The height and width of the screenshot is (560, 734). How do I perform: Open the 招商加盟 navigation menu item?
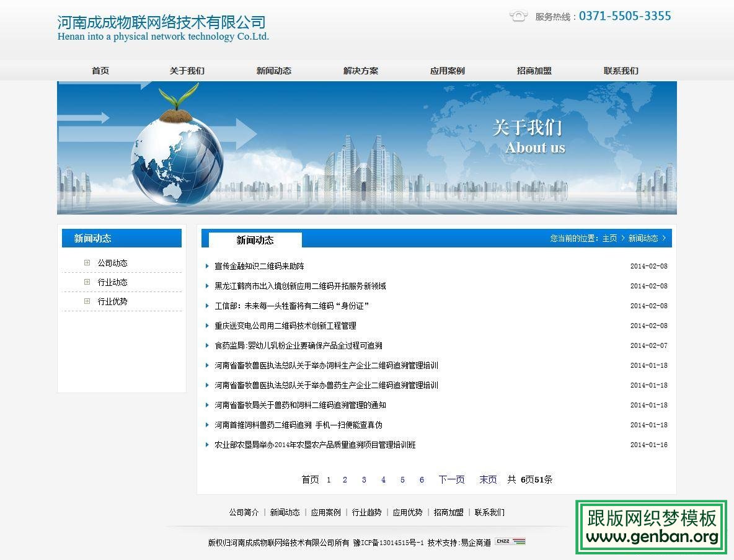(533, 70)
